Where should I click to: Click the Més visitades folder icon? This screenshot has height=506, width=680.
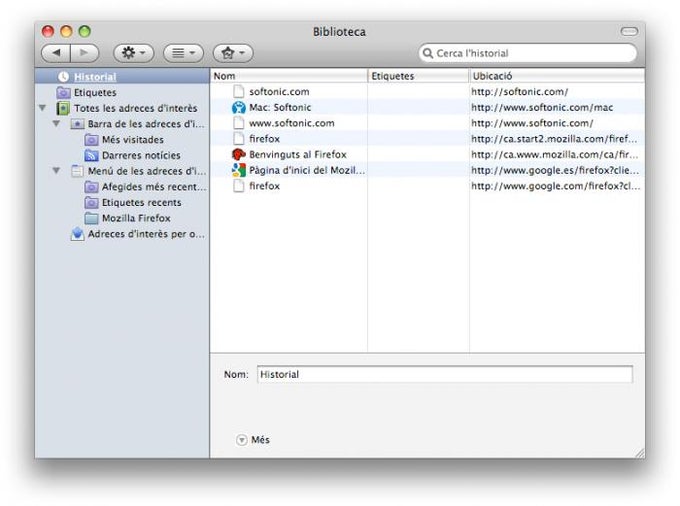[x=91, y=140]
